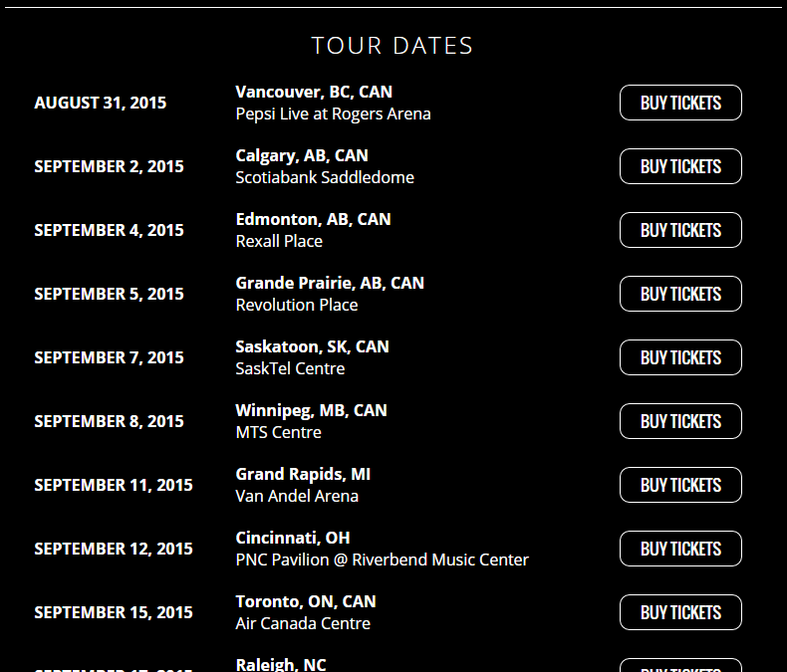
Task: Select the September 7, 2015 date
Action: [109, 357]
